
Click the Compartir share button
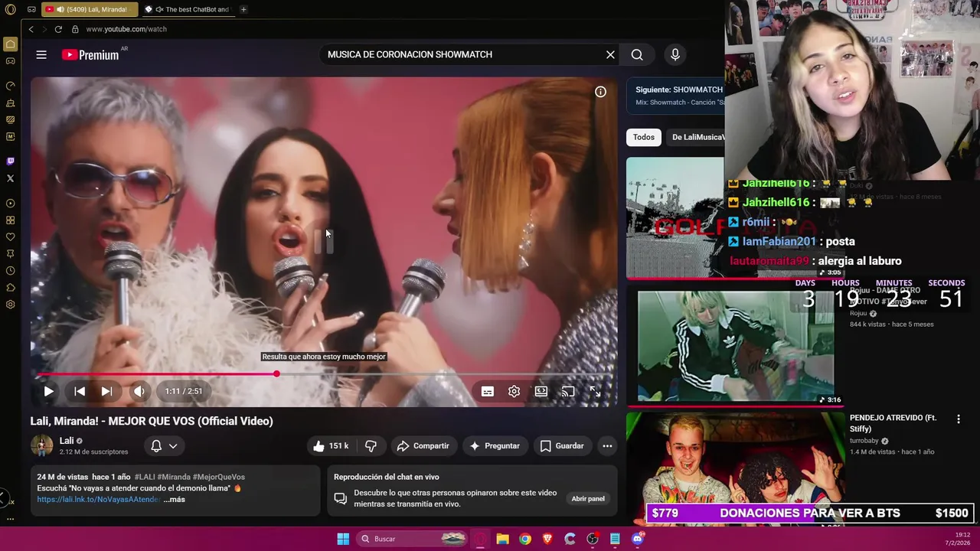click(x=423, y=445)
